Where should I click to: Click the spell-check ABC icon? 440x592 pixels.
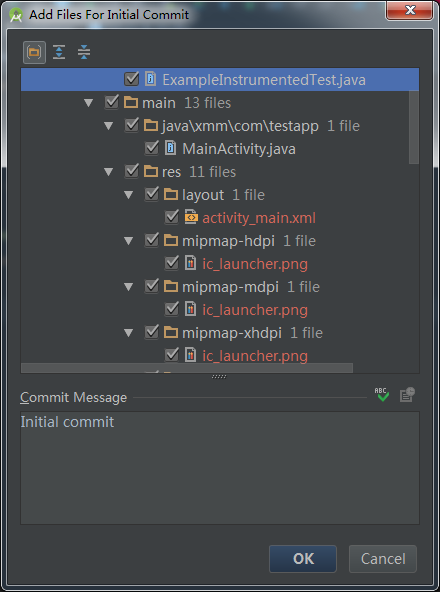pyautogui.click(x=382, y=395)
